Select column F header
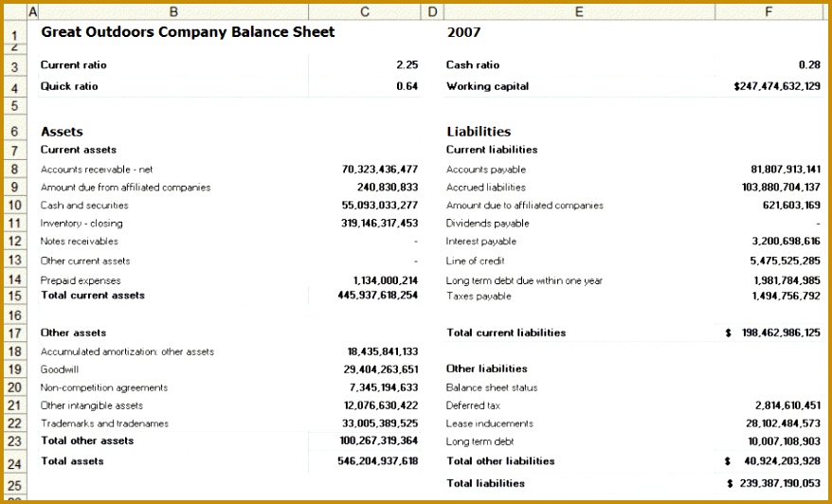Image resolution: width=832 pixels, height=504 pixels. [x=769, y=11]
